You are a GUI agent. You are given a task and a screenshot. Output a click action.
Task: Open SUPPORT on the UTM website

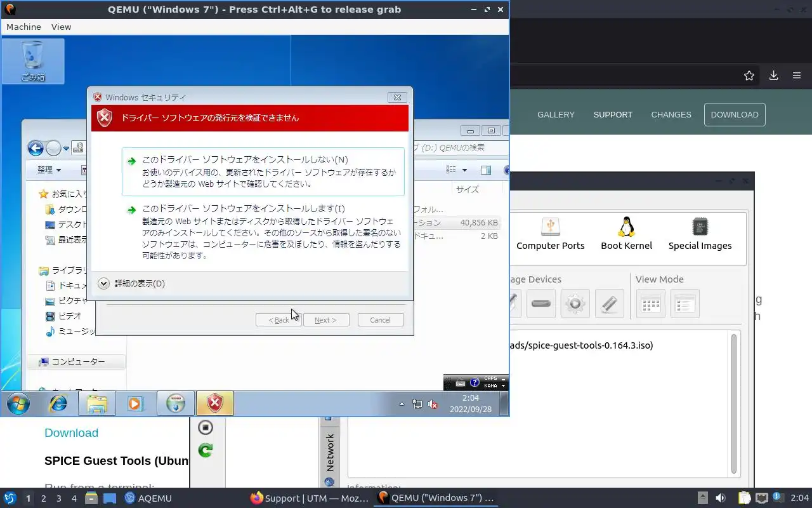coord(613,115)
